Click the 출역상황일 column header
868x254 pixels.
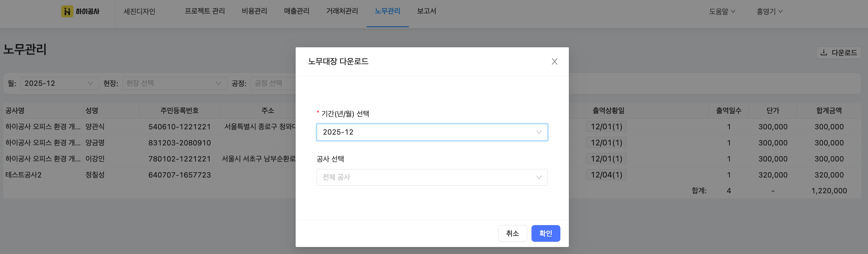click(608, 110)
